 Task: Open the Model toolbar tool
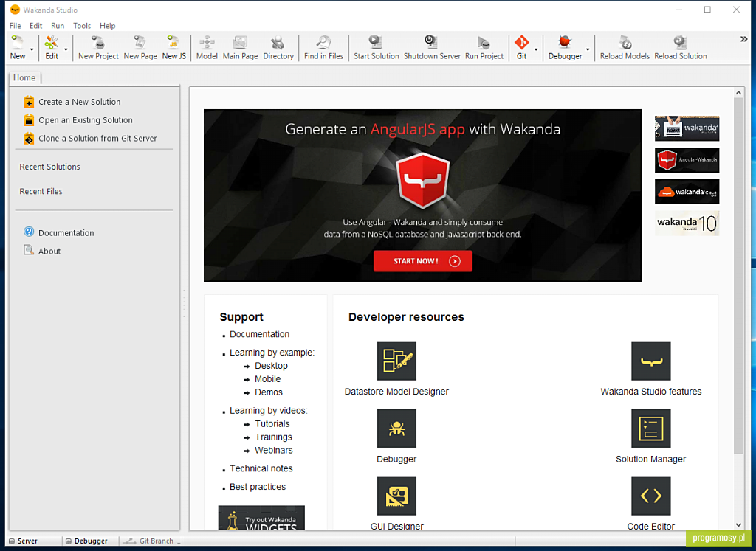tap(207, 48)
